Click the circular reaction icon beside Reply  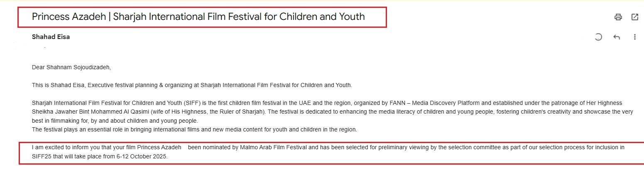coord(598,37)
